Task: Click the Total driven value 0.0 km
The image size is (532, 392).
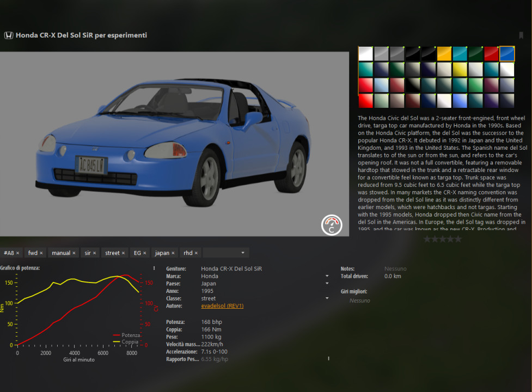Action: point(393,276)
